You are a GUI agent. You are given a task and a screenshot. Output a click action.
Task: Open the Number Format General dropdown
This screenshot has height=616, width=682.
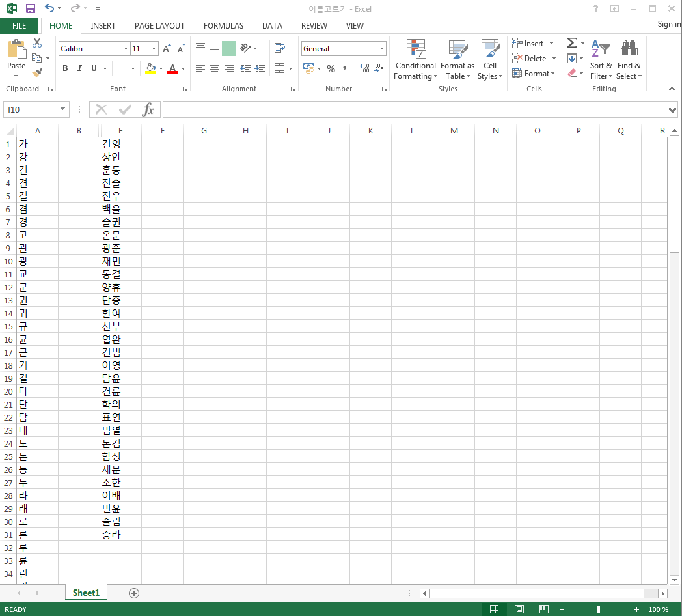click(381, 49)
